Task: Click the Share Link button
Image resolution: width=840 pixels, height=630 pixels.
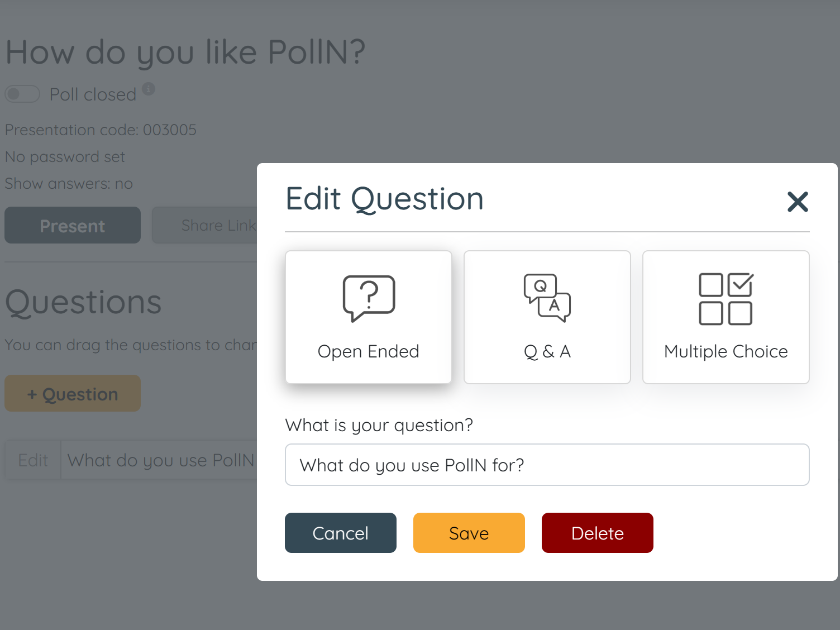Action: pyautogui.click(x=218, y=225)
